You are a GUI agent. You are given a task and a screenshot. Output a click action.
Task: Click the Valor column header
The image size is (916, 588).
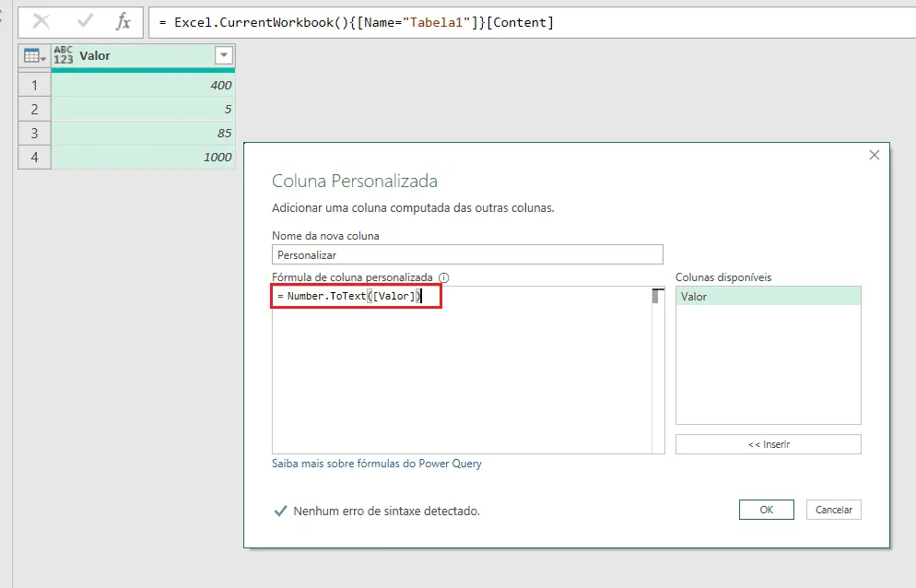point(143,56)
